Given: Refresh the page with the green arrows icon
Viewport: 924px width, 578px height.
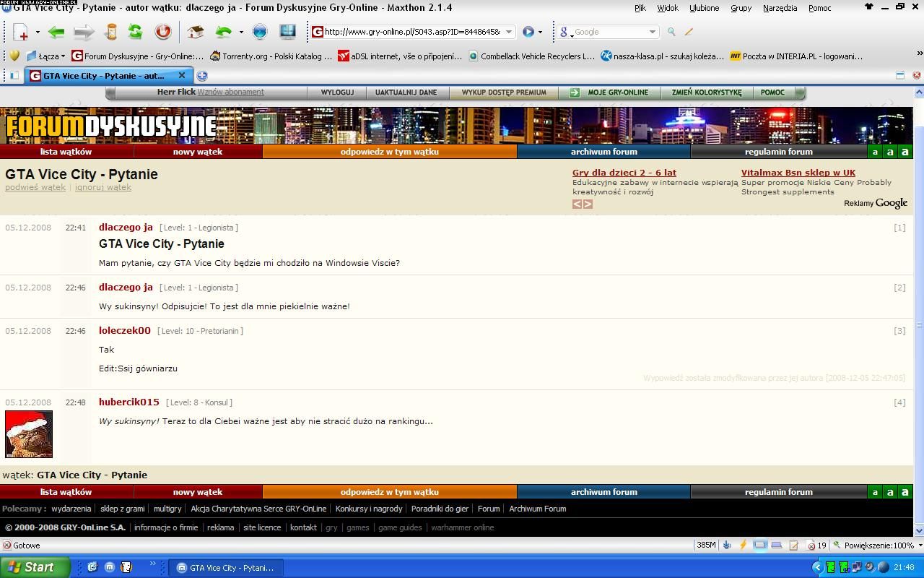Looking at the screenshot, I should pos(135,32).
